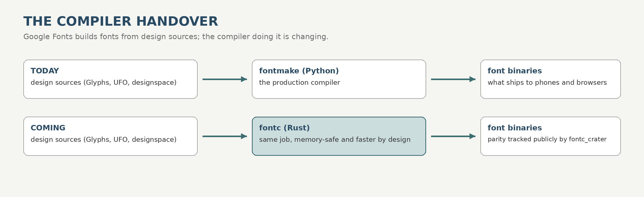Select the text "the production compiler"
This screenshot has height=197, width=644.
coord(299,82)
